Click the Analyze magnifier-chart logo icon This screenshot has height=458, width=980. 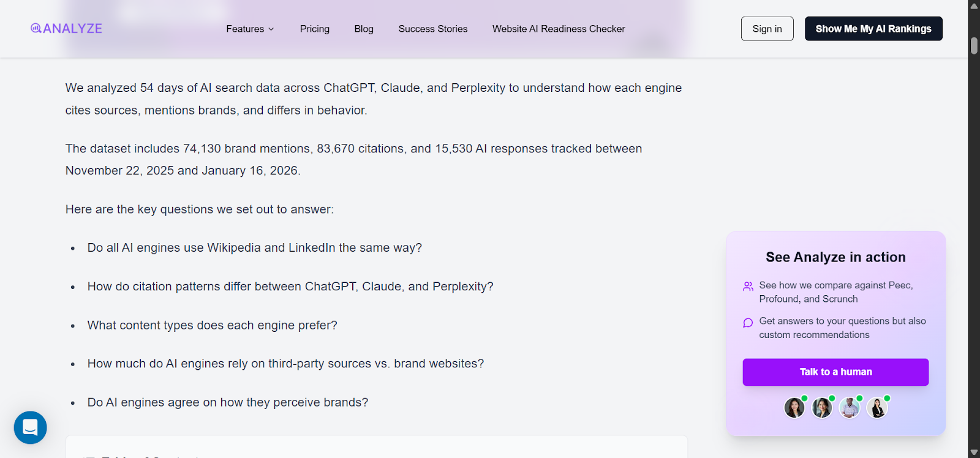[36, 28]
